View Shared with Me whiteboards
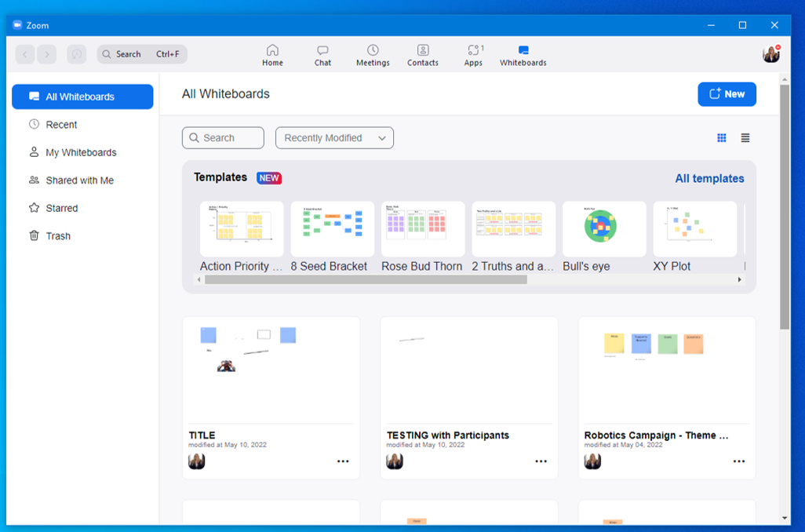 82,180
